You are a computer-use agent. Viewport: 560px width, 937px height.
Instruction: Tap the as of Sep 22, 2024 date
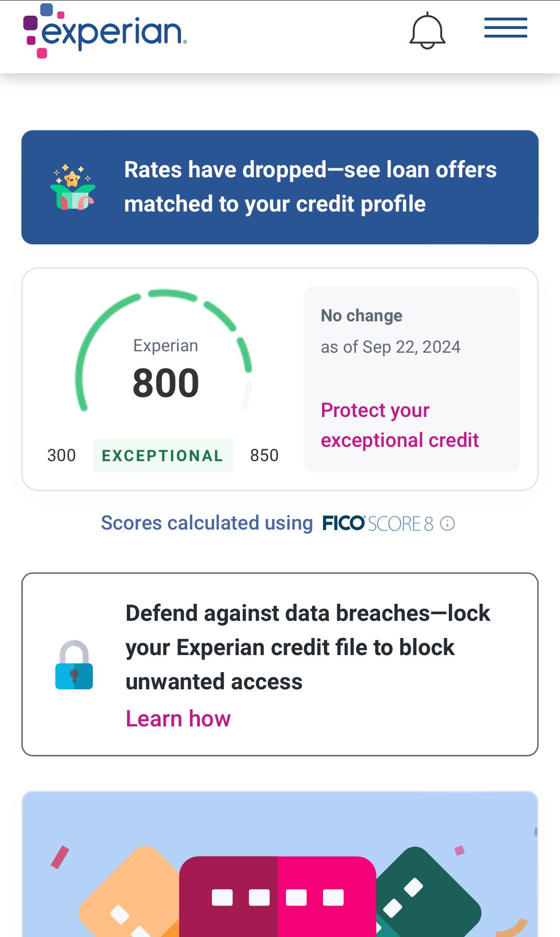tap(390, 347)
